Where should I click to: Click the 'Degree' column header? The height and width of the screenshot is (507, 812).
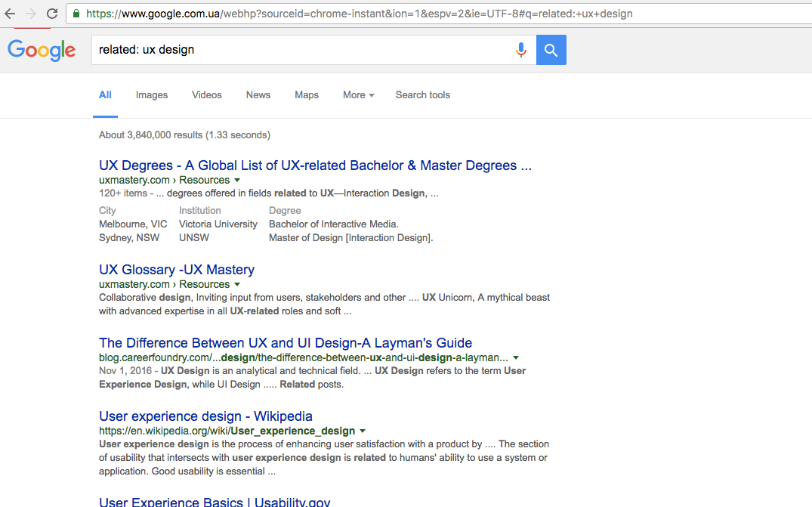click(285, 210)
